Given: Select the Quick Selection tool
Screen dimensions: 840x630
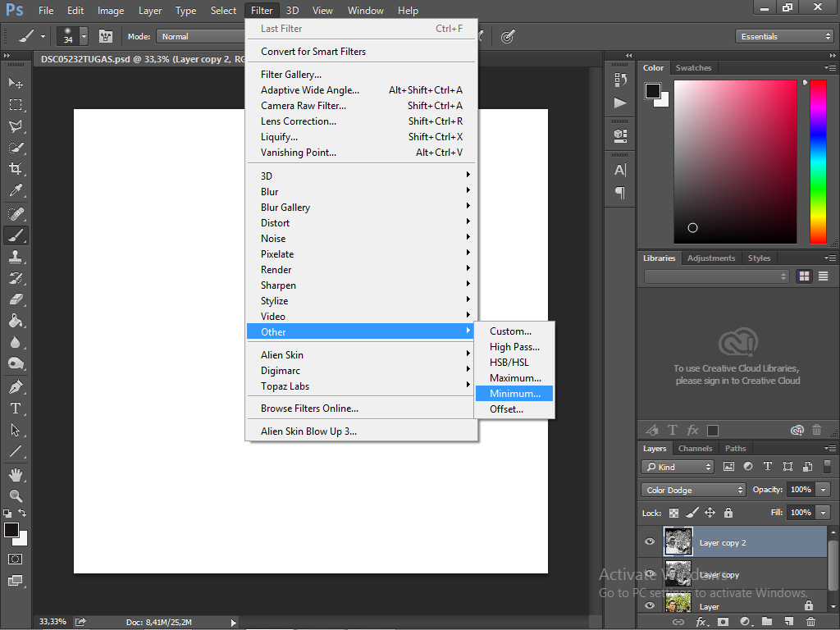Looking at the screenshot, I should click(16, 148).
